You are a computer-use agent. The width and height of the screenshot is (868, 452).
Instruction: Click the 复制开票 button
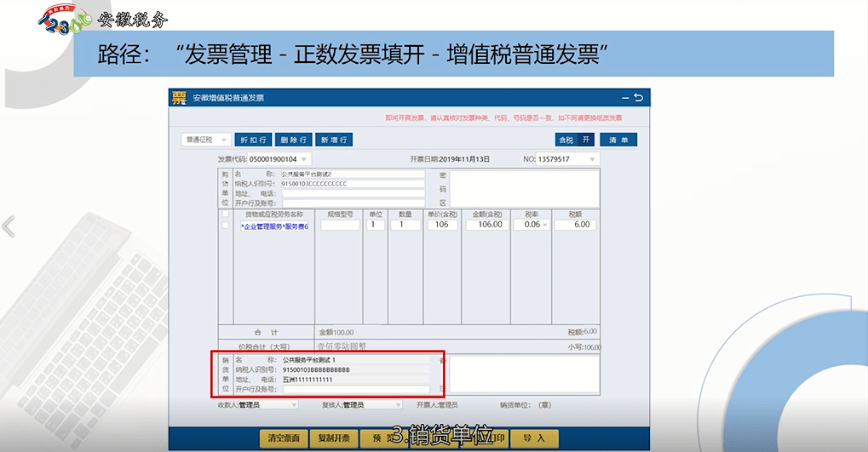tap(334, 438)
